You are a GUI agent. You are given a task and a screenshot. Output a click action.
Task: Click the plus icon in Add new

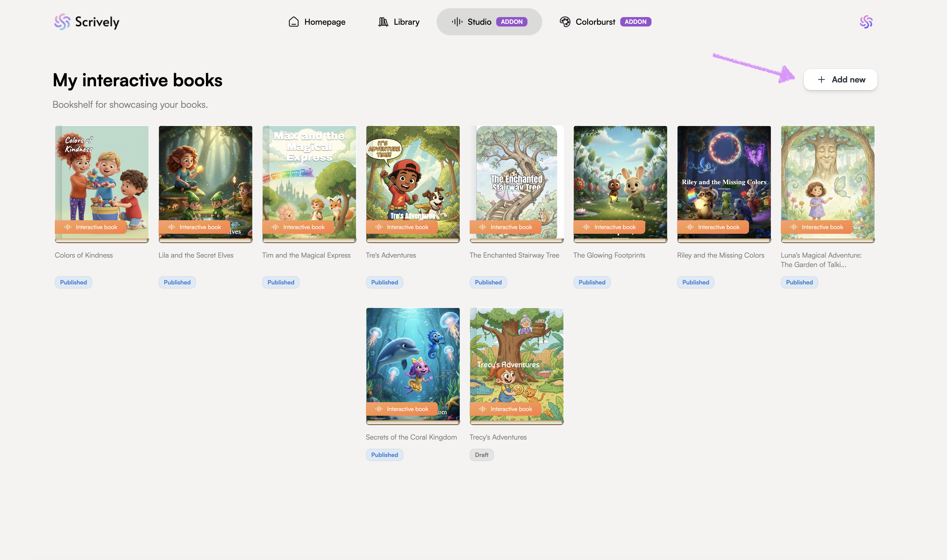click(x=821, y=79)
